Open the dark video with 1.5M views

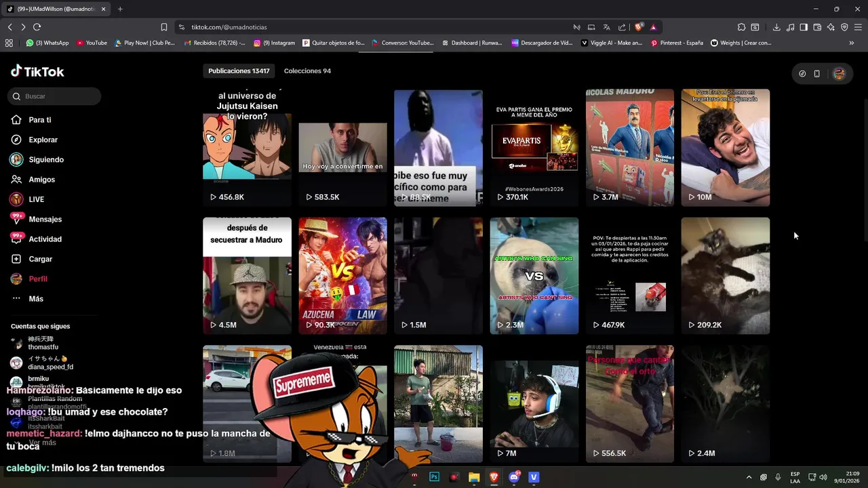point(438,276)
